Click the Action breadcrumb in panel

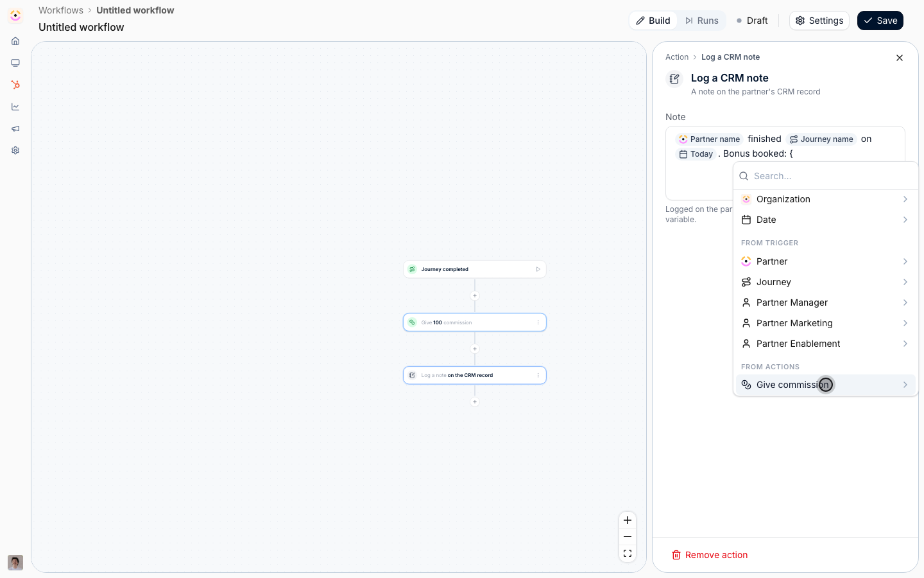(677, 57)
